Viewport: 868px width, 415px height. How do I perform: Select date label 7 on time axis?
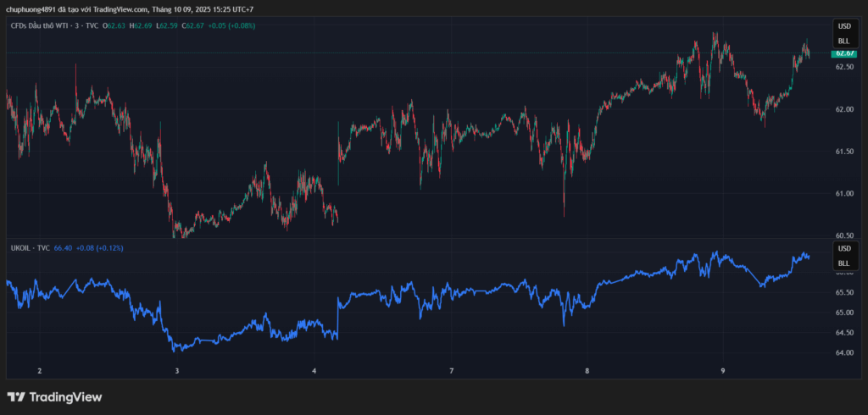[451, 371]
